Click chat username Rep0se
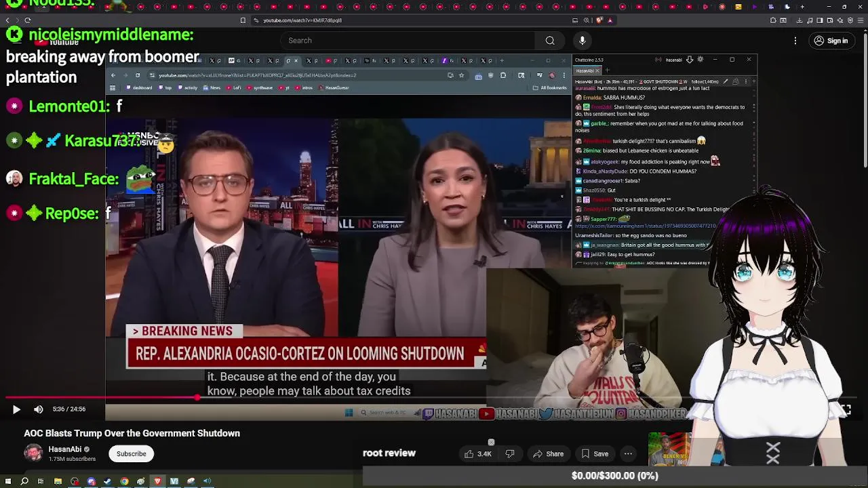 click(73, 213)
